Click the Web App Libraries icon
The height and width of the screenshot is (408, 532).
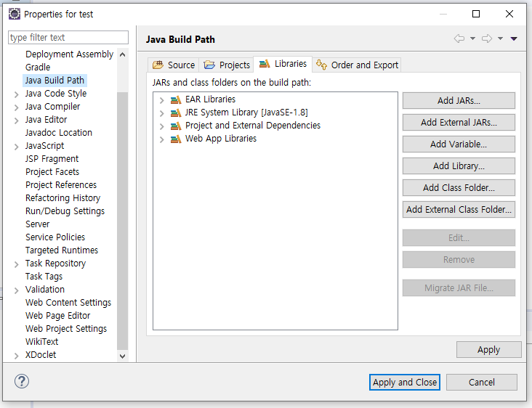pos(176,139)
